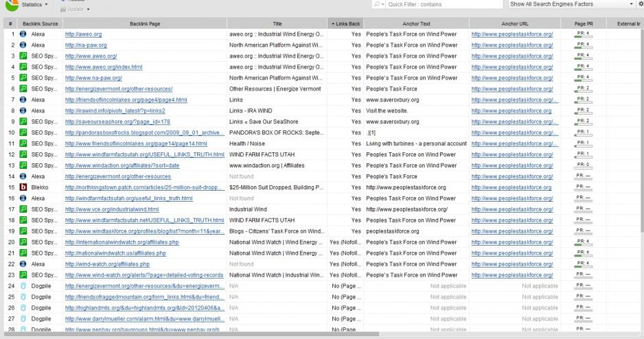
Task: Open northkingstown.patch.com article link
Action: pos(144,187)
